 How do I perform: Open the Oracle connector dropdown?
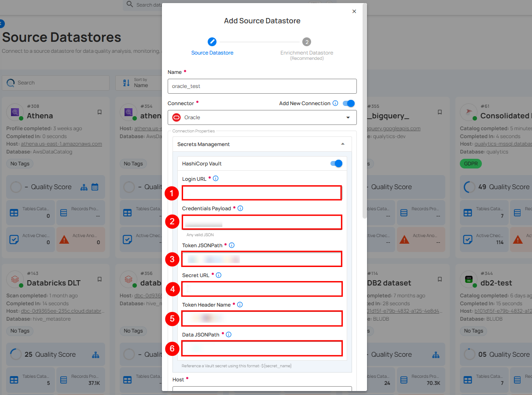pyautogui.click(x=262, y=117)
